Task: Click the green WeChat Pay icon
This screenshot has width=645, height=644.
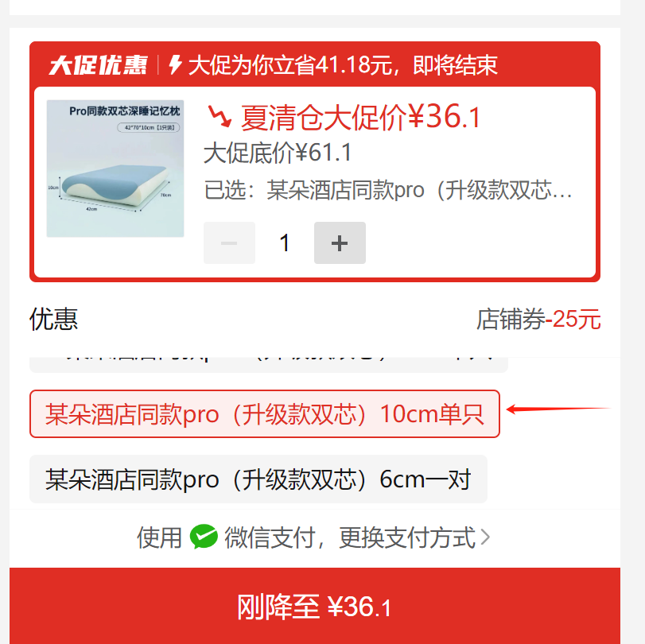Action: 204,537
